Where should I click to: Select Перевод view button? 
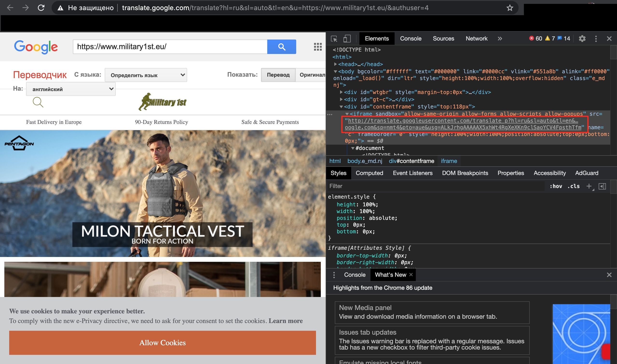278,75
